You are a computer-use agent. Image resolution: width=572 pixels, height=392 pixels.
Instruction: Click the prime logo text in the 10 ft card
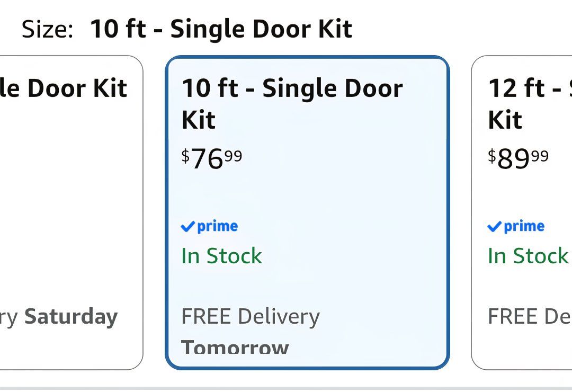click(x=218, y=226)
